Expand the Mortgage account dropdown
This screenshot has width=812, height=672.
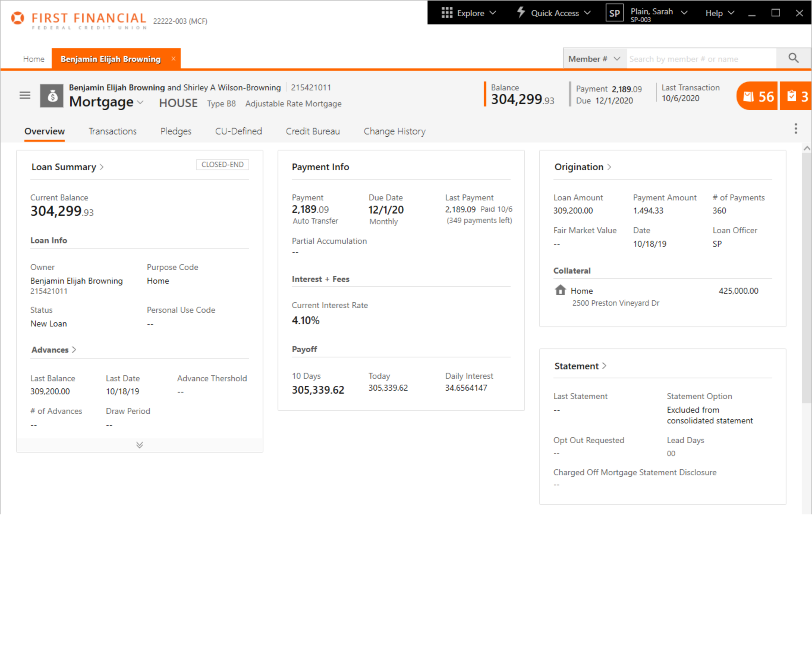tap(140, 102)
